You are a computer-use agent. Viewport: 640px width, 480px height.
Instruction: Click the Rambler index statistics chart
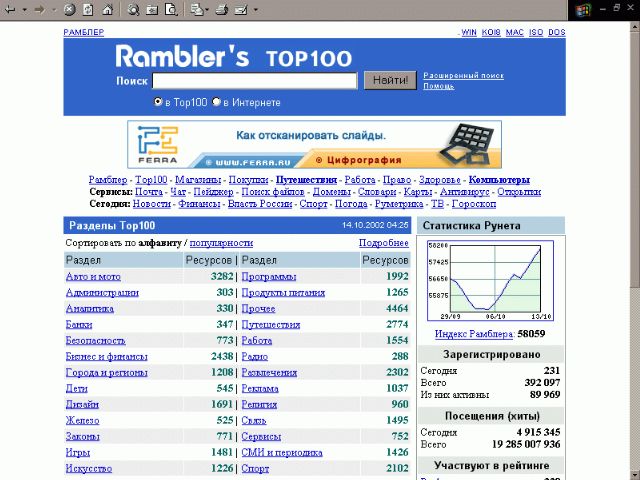tap(490, 281)
